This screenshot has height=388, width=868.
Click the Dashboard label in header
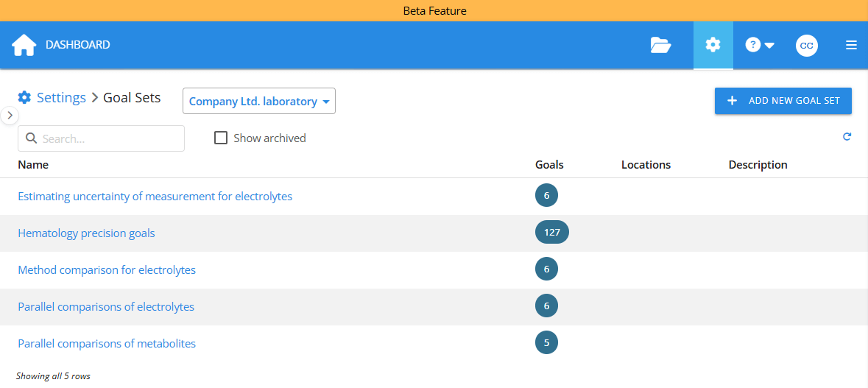(77, 45)
